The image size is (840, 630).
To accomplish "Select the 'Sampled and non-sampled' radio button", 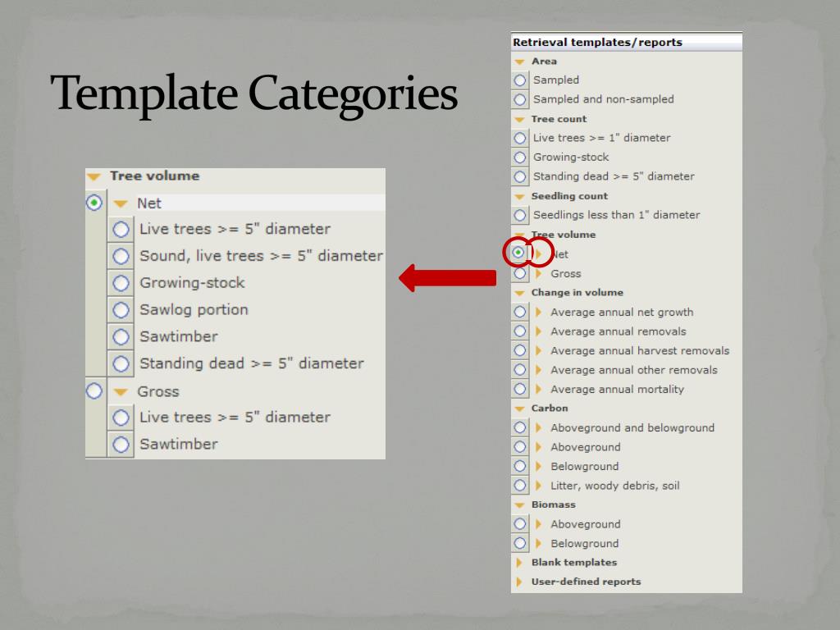I will pos(519,99).
